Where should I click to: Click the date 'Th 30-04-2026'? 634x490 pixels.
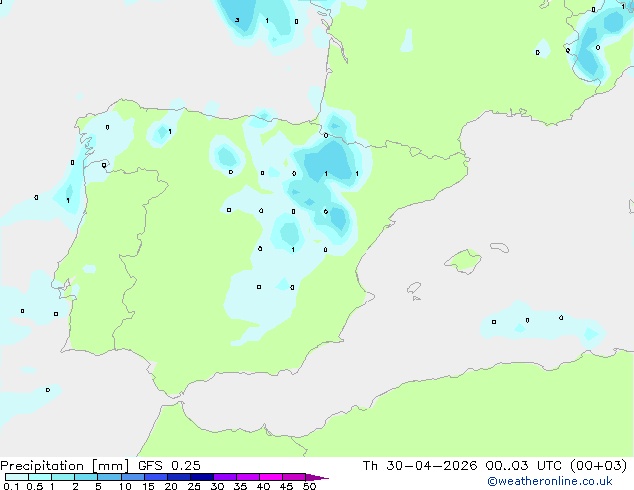[x=420, y=466]
